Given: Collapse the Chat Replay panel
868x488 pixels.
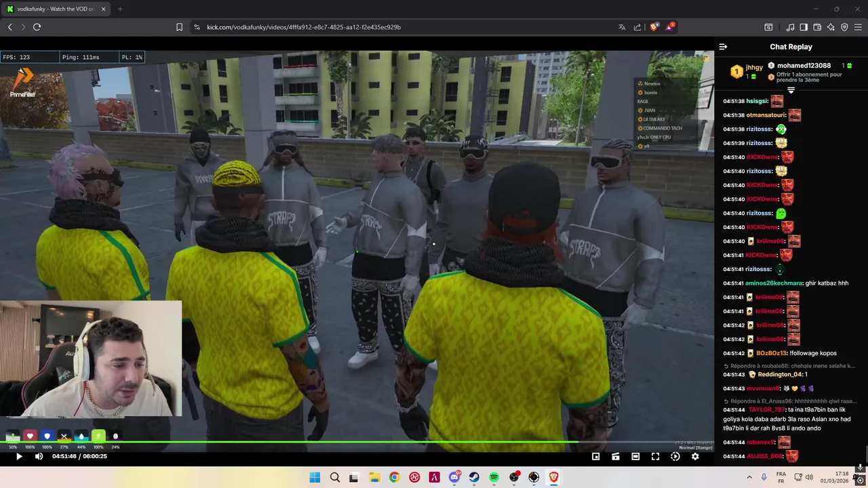Looking at the screenshot, I should click(x=723, y=47).
